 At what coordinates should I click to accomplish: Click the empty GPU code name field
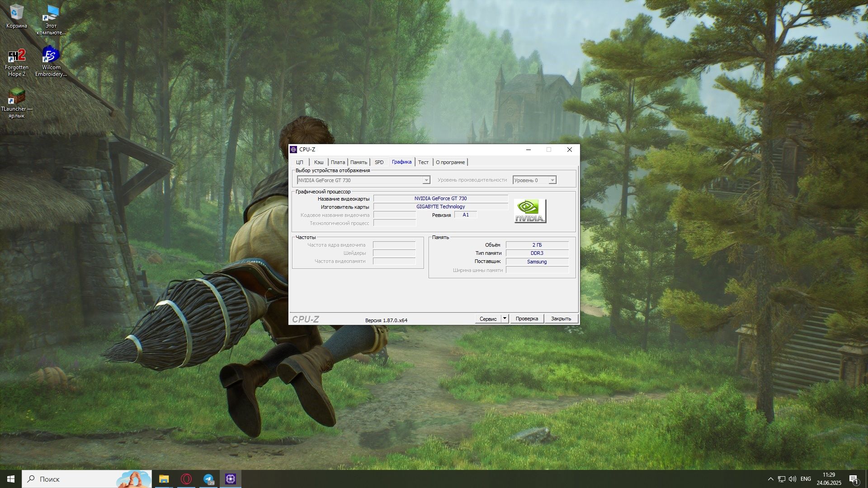(x=395, y=215)
